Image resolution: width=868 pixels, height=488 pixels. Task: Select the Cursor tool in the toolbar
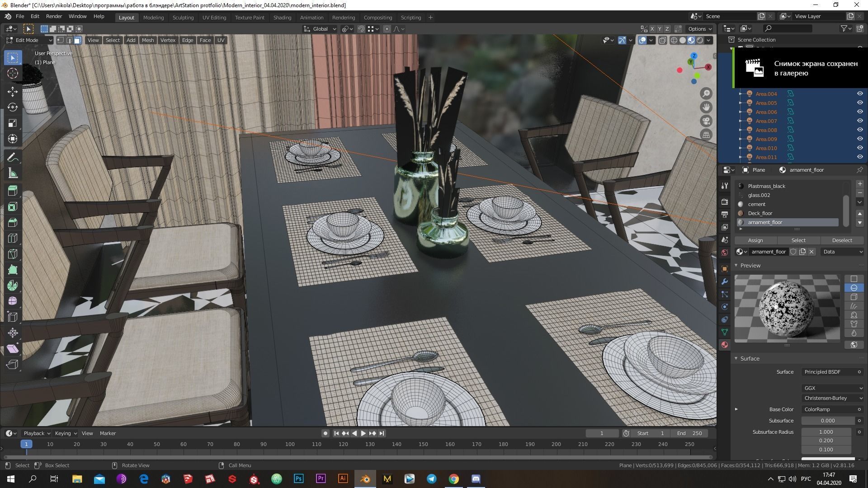tap(13, 73)
